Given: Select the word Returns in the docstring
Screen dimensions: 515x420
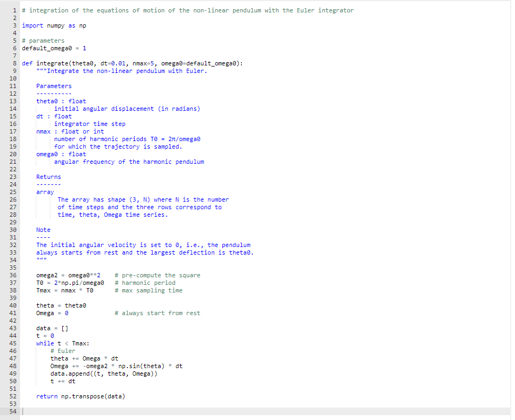Looking at the screenshot, I should (48, 176).
